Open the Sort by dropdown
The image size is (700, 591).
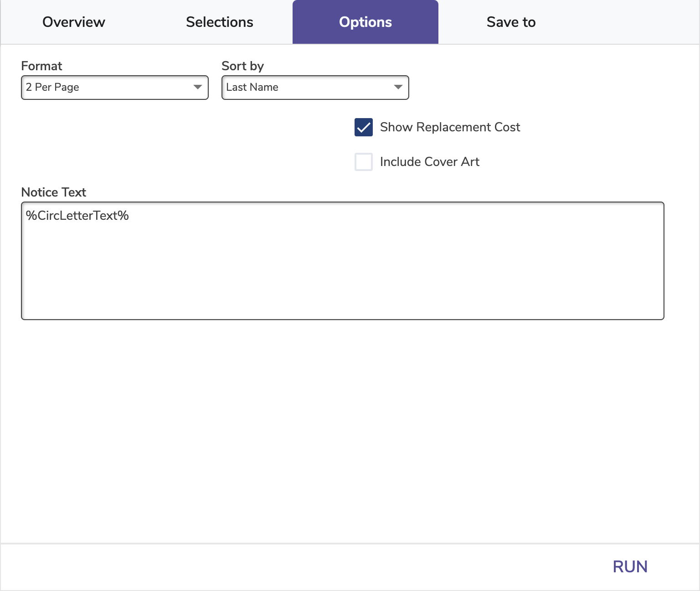(x=315, y=88)
